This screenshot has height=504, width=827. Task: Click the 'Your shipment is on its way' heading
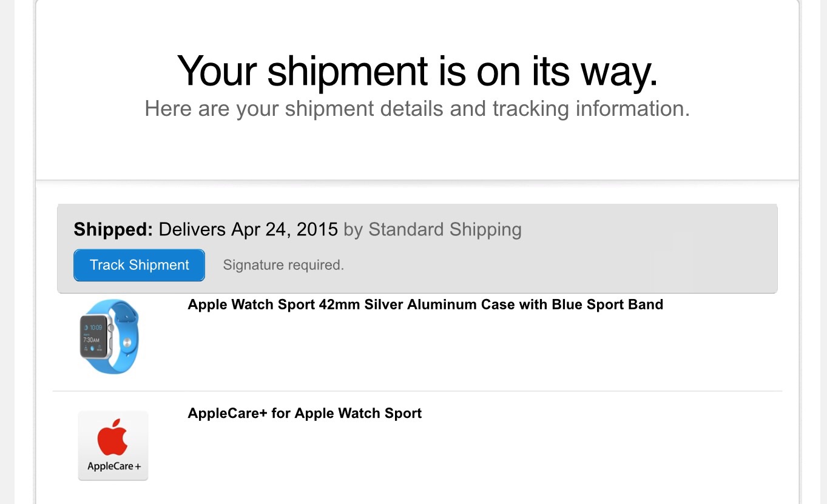point(417,71)
